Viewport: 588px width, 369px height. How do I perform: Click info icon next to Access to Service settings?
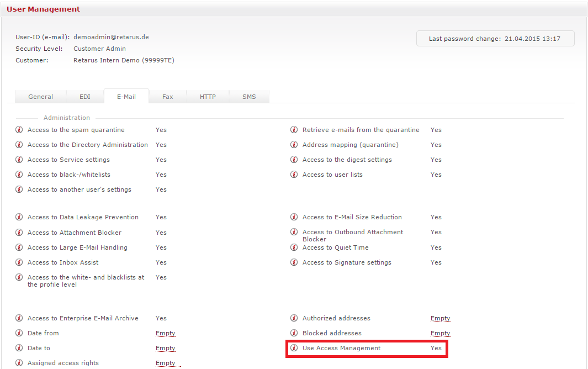tap(19, 160)
